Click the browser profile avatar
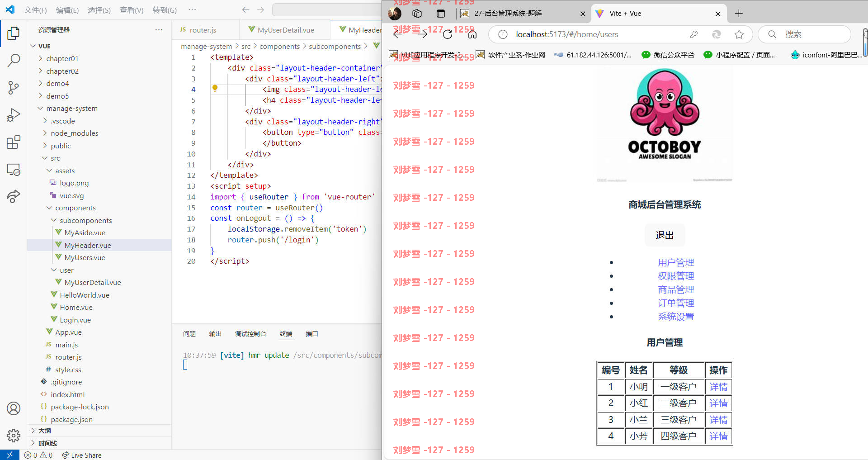This screenshot has height=460, width=868. tap(395, 14)
